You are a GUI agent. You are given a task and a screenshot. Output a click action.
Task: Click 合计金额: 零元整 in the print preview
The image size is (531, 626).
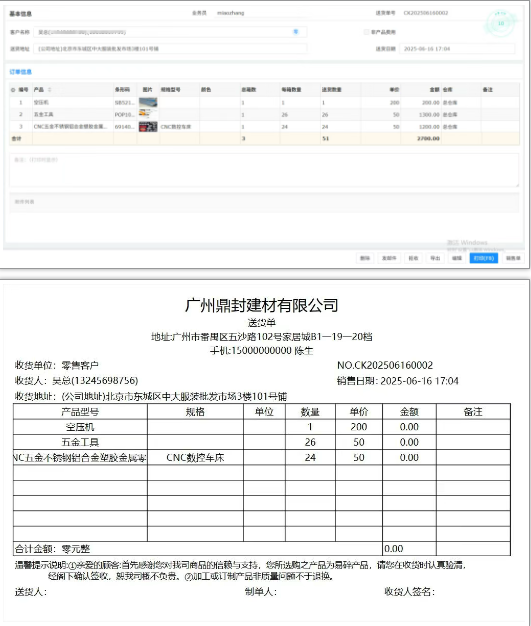click(52, 549)
